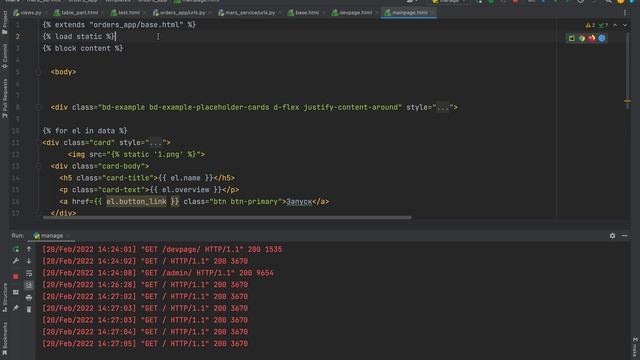Collapse the card-body div fold marker
The height and width of the screenshot is (360, 640).
pyautogui.click(x=38, y=166)
